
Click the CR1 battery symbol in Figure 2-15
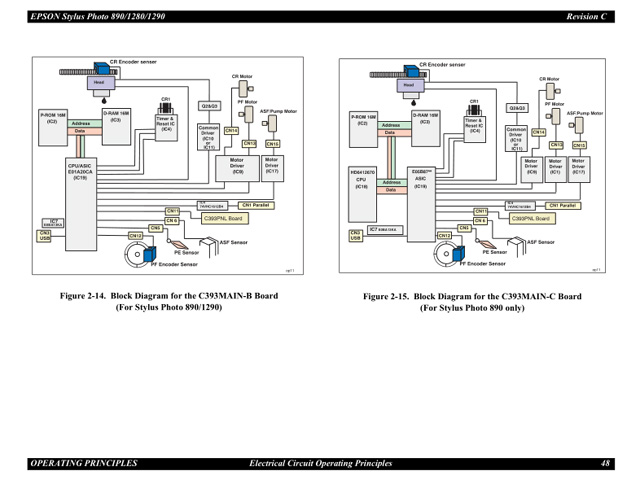475,108
